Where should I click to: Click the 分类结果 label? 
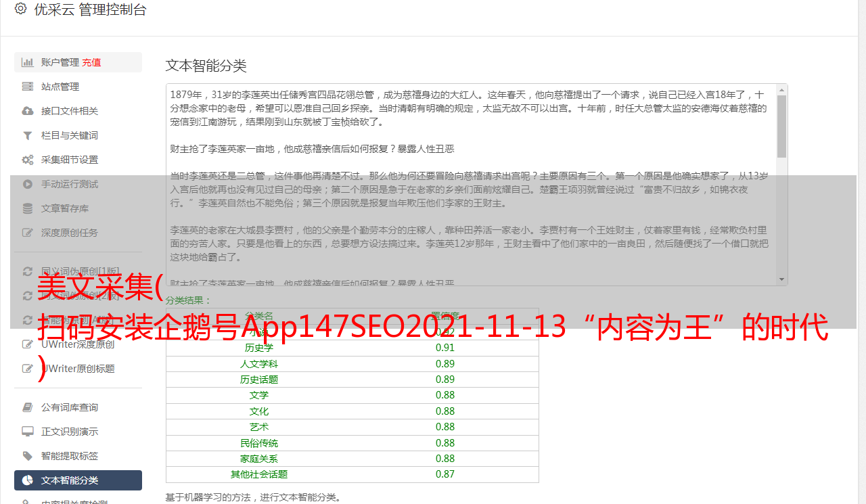189,300
